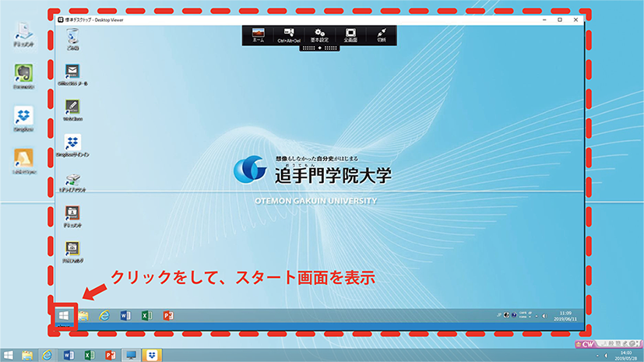Open 基本設定 gear in viewer toolbar
The width and height of the screenshot is (644, 362).
[320, 35]
